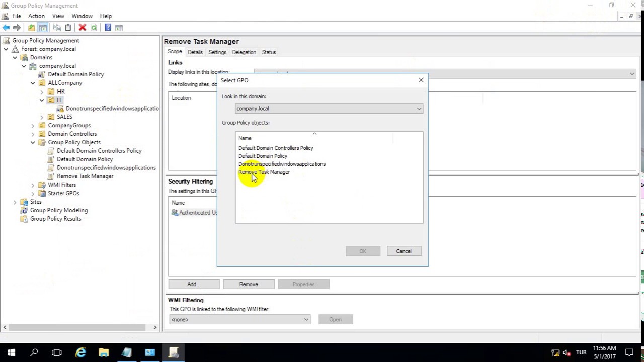Switch to the Settings tab
Image resolution: width=644 pixels, height=362 pixels.
(x=217, y=52)
